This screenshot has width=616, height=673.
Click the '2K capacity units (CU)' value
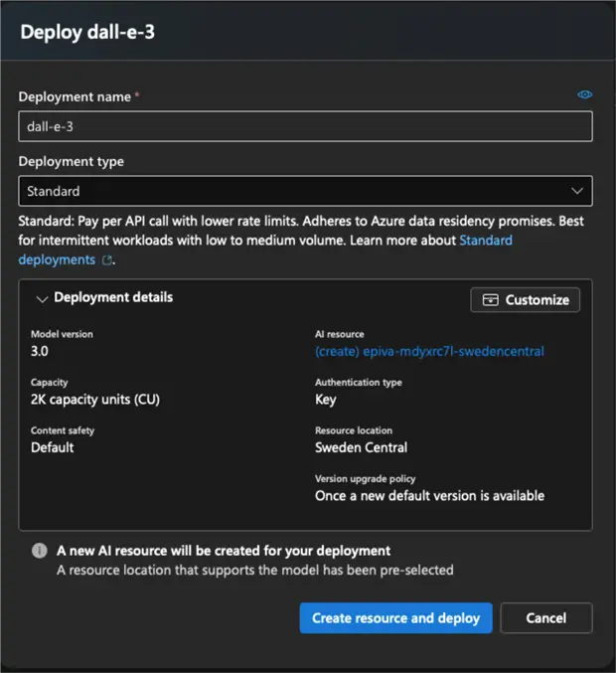point(95,400)
